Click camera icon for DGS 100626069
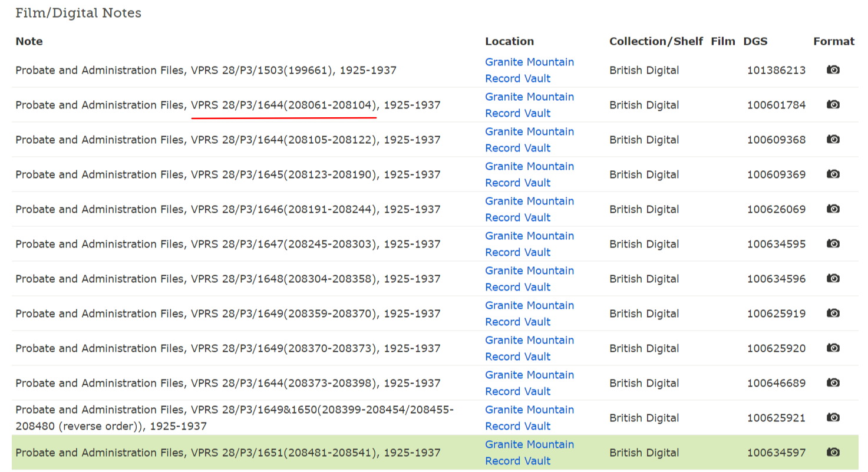Viewport: 868px width, 472px height. (833, 209)
